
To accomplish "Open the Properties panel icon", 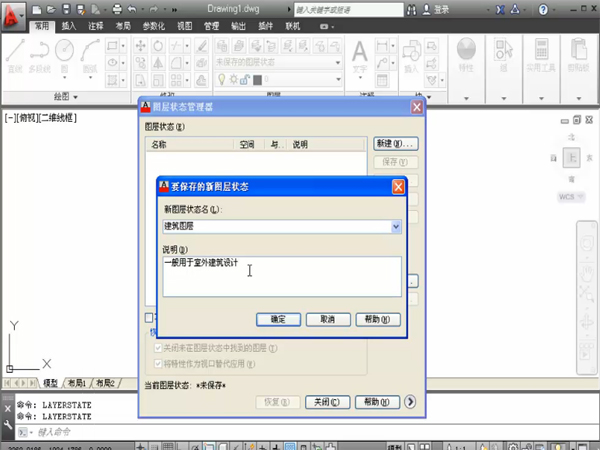I will pyautogui.click(x=466, y=49).
